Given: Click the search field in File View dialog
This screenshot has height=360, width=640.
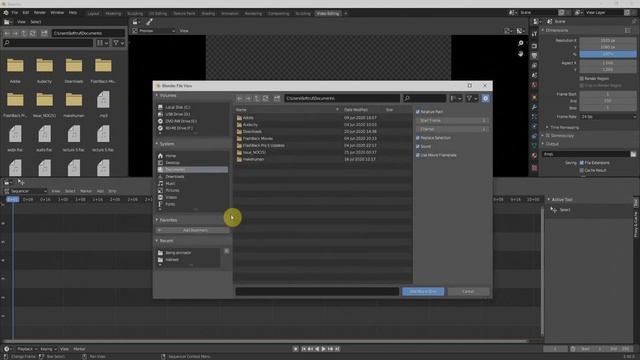Looking at the screenshot, I should coord(424,98).
